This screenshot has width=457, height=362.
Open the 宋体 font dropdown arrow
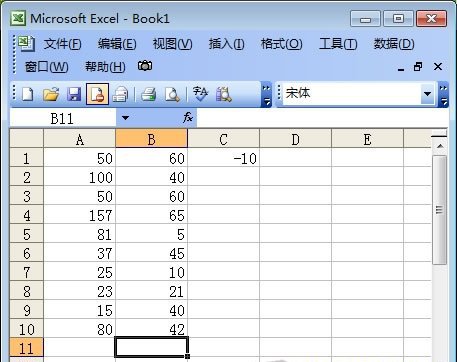coord(427,94)
